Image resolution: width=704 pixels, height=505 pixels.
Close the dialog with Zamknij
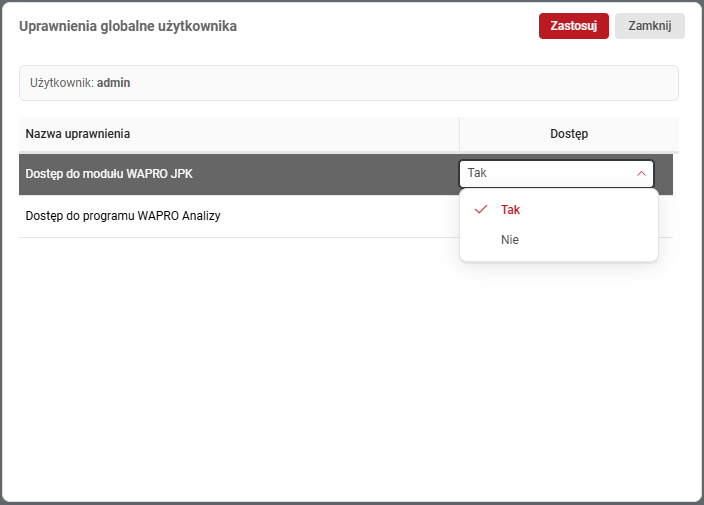point(649,26)
